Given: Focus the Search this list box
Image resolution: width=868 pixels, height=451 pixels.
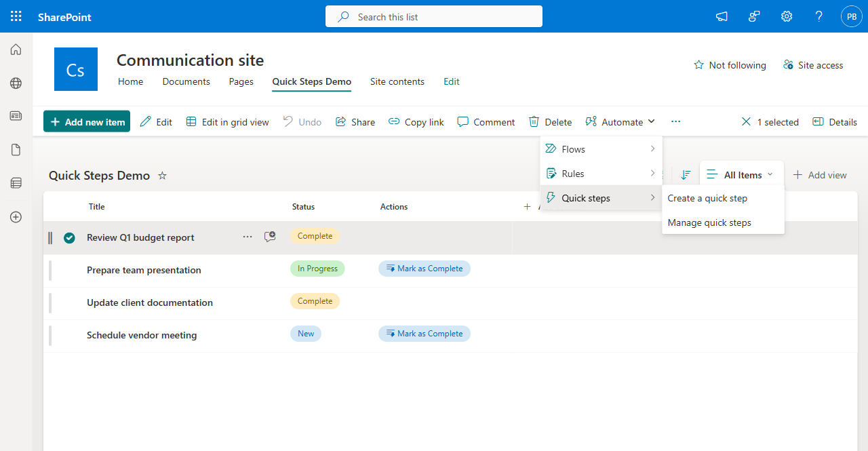Looking at the screenshot, I should (x=434, y=16).
